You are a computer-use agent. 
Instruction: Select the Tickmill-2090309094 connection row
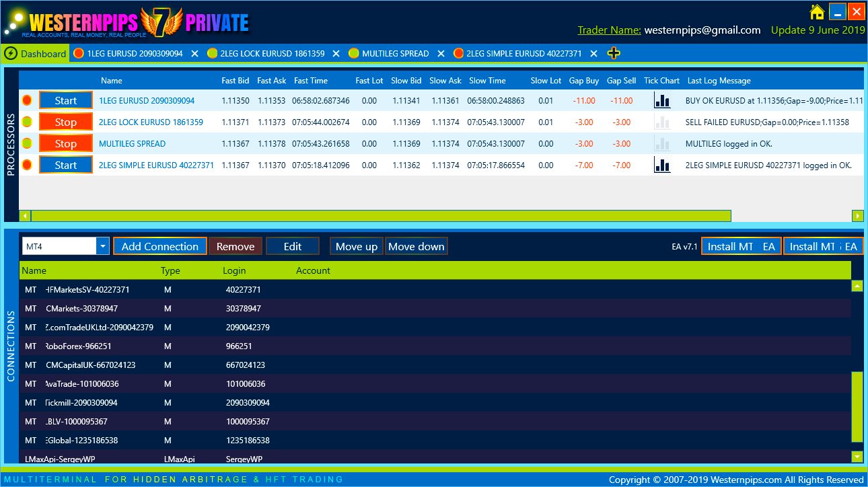coord(435,403)
